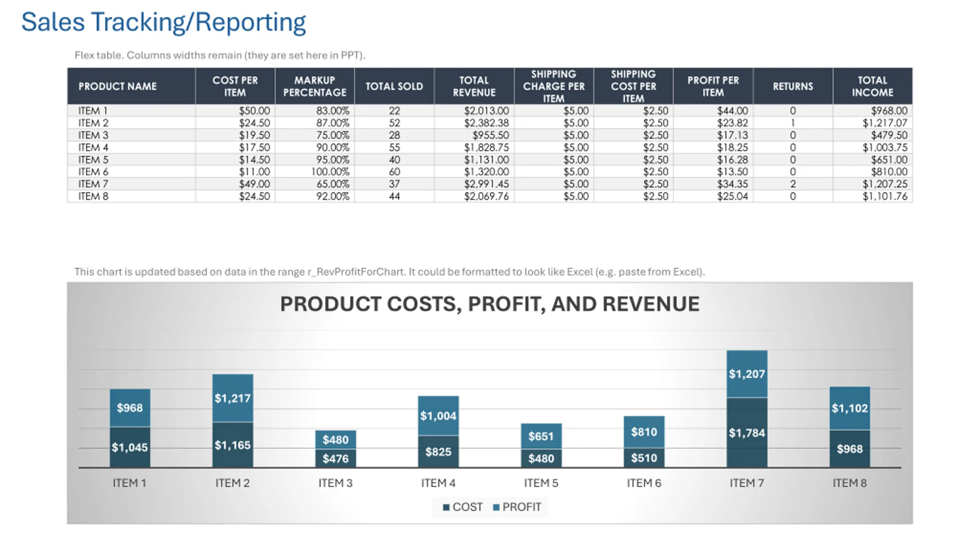Select ITEM 6 profit bar labeled $810

pyautogui.click(x=644, y=432)
